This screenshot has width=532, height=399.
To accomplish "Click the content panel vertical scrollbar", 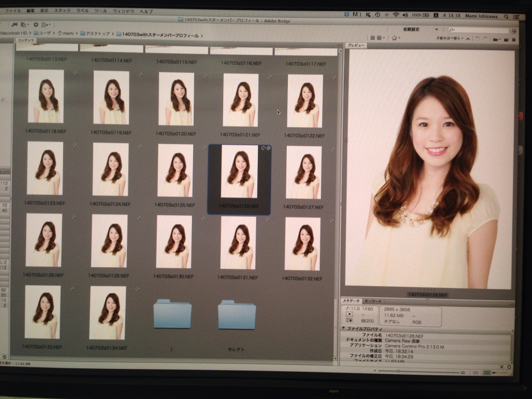I will point(336,204).
